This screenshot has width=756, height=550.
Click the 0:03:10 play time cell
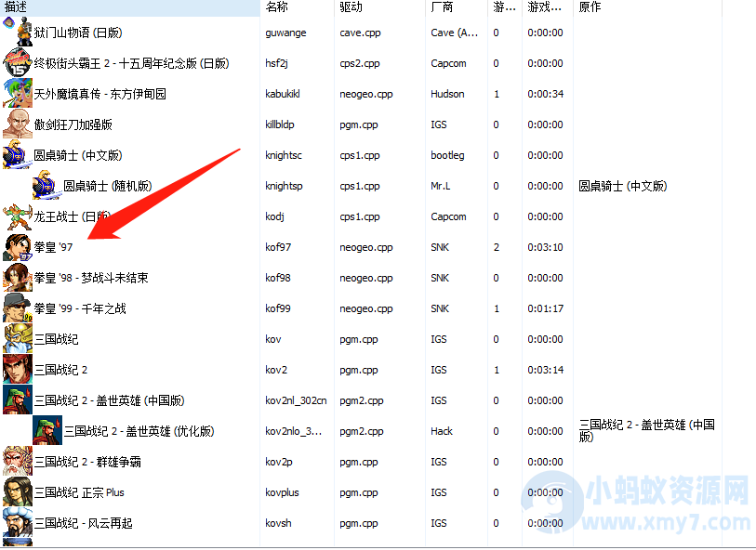pos(545,247)
